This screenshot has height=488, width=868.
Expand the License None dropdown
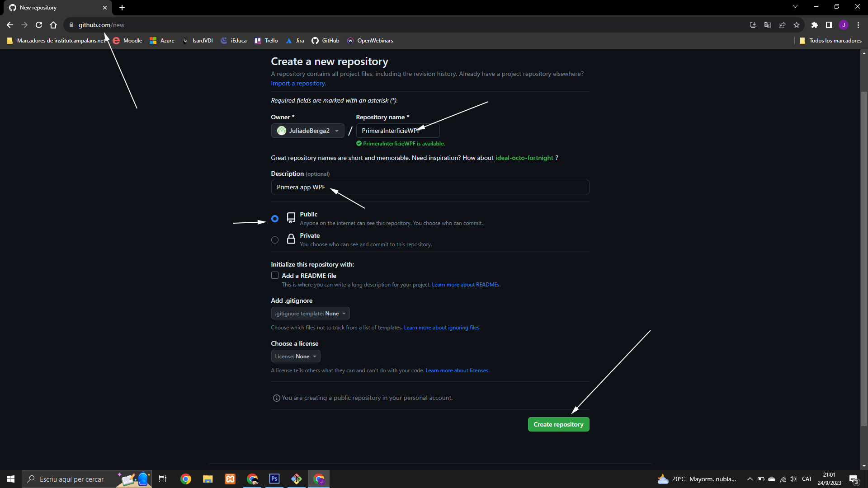click(x=296, y=357)
